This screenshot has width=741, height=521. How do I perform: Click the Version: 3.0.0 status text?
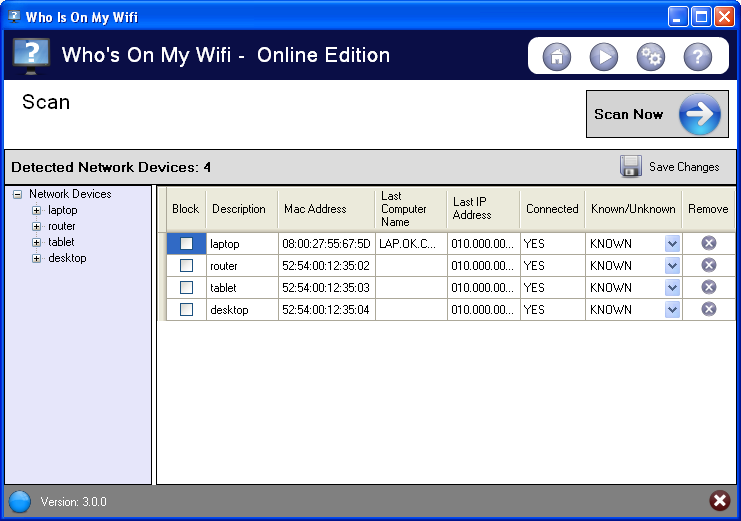[x=73, y=502]
